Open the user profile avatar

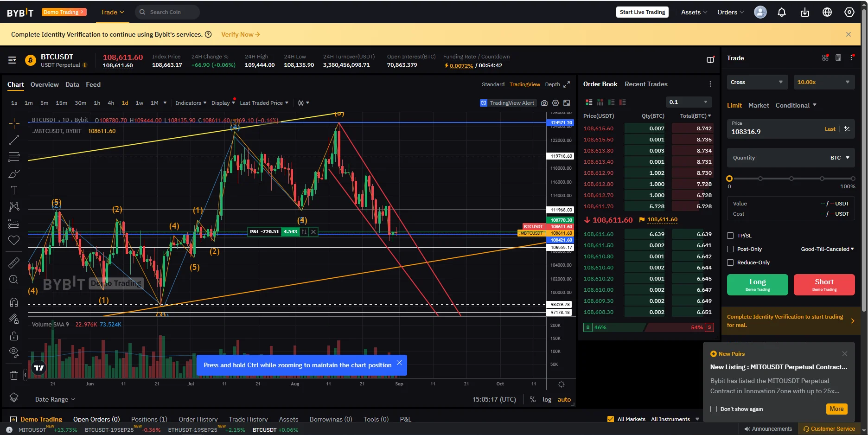tap(760, 12)
